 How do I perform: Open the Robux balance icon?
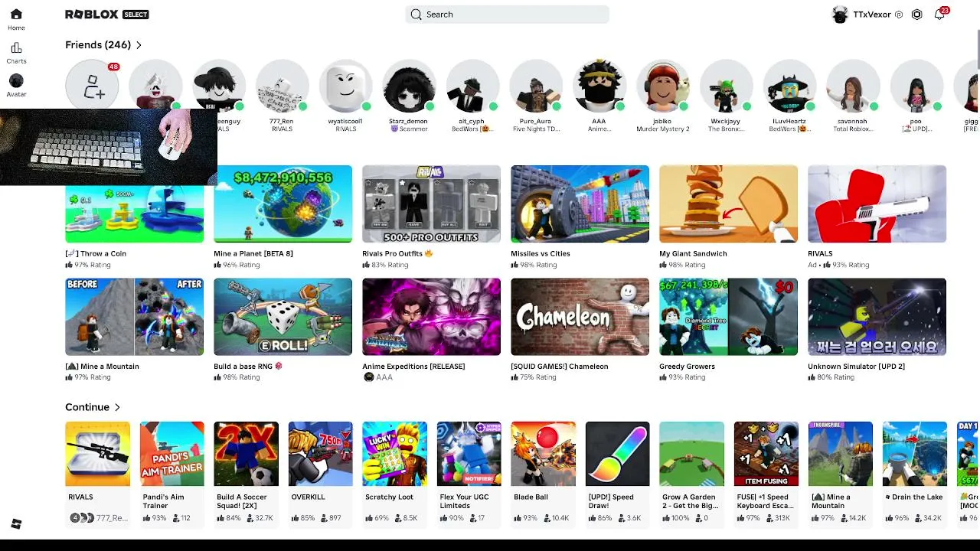(916, 15)
